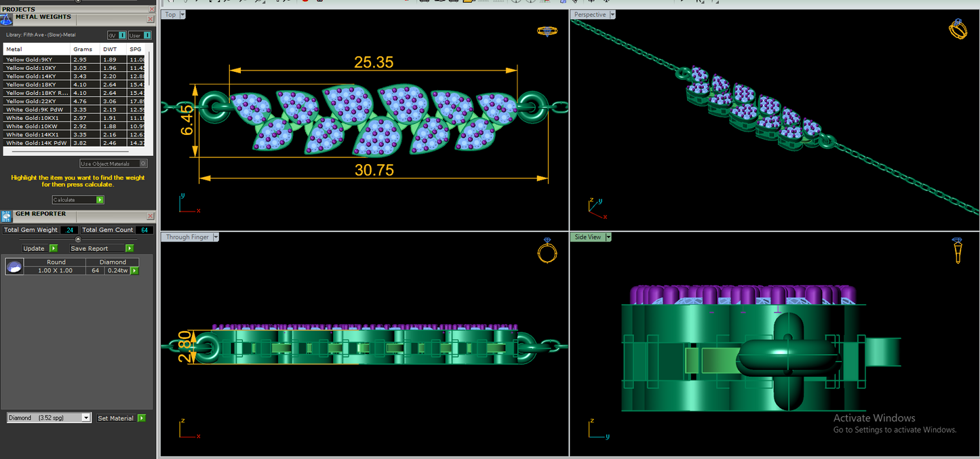This screenshot has height=459, width=980.
Task: Click the 1.00 X 1.00 gem size cell
Action: point(56,271)
